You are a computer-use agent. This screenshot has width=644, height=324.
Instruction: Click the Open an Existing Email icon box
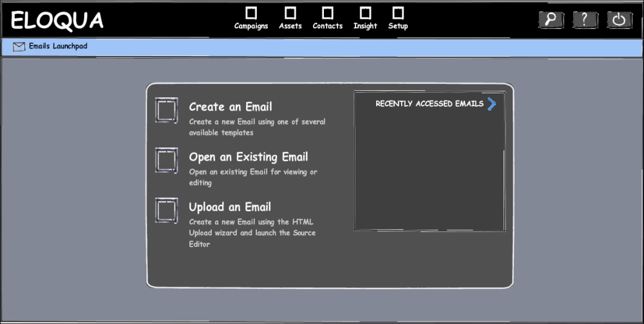[166, 160]
